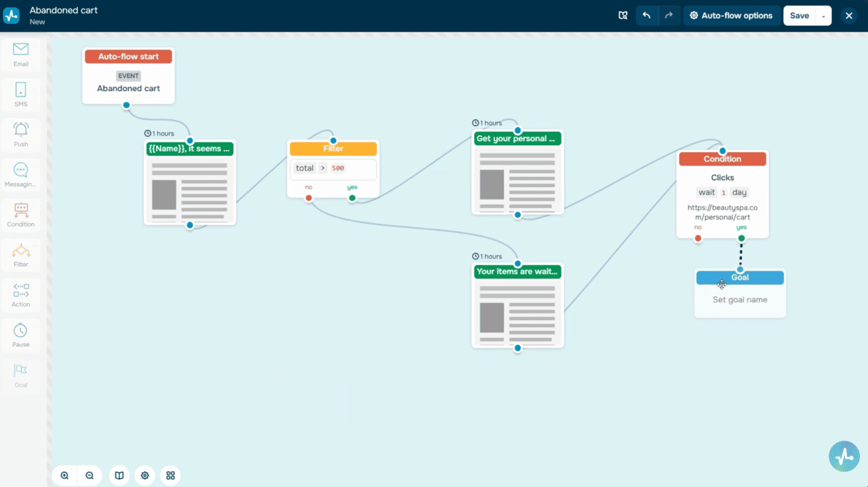Image resolution: width=868 pixels, height=487 pixels.
Task: Select the SMS block in sidebar
Action: click(21, 95)
